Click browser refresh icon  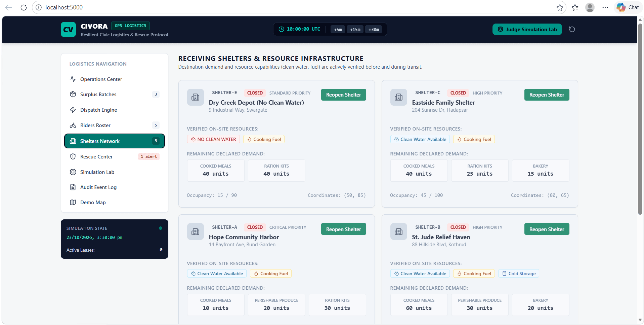point(24,7)
